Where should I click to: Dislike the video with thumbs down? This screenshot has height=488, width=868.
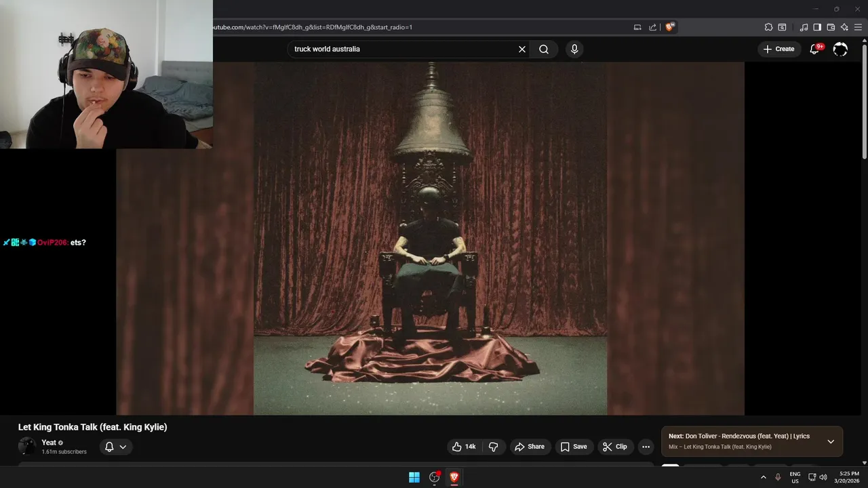pos(493,447)
